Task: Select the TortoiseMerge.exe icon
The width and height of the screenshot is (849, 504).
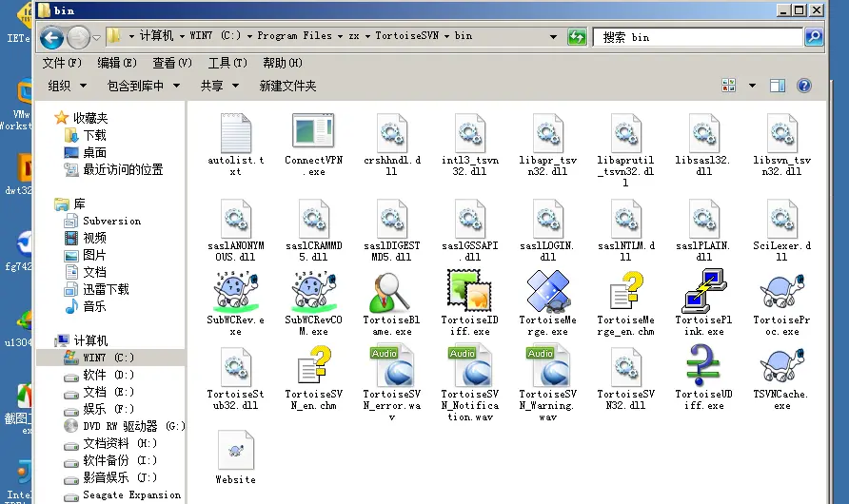Action: (547, 292)
